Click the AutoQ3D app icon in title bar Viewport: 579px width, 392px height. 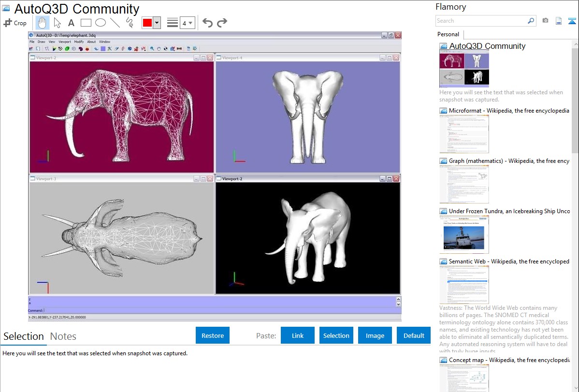[31, 35]
